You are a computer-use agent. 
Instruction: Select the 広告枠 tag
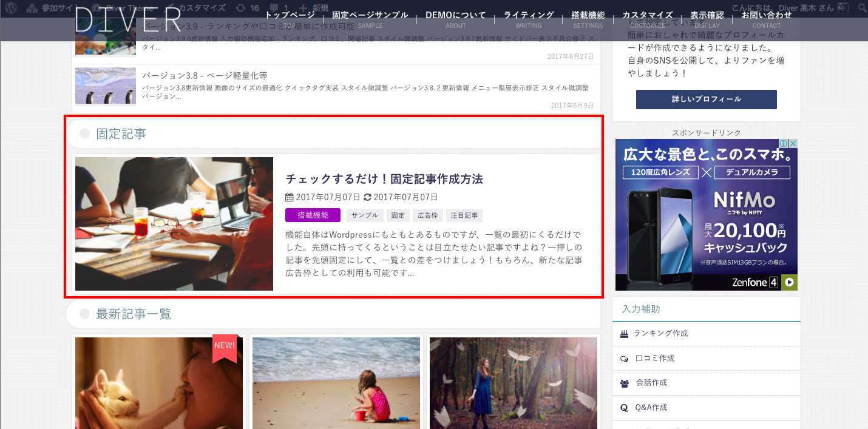(x=427, y=215)
